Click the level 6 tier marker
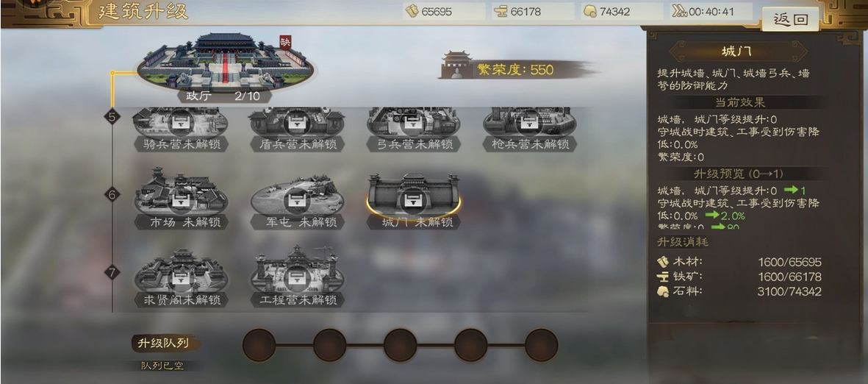The height and width of the screenshot is (384, 868). click(x=112, y=195)
